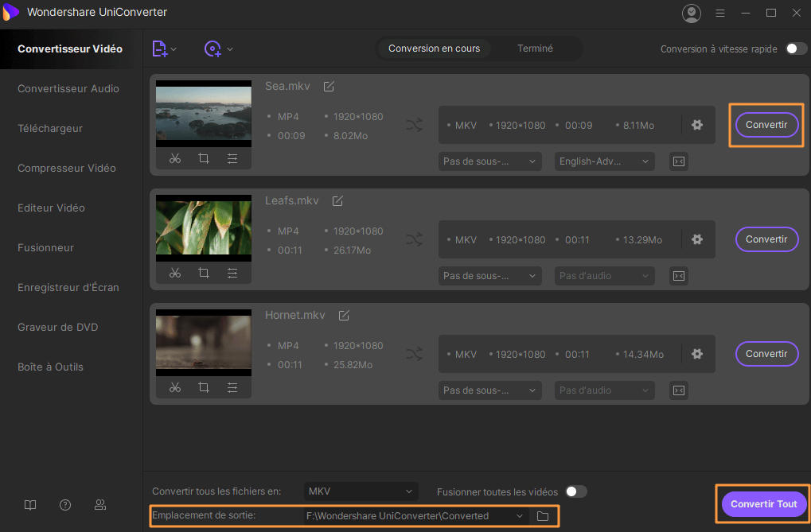Screen dimensions: 811x532
Task: Expand the Emplacement de sortie path dropdown
Action: pyautogui.click(x=519, y=516)
